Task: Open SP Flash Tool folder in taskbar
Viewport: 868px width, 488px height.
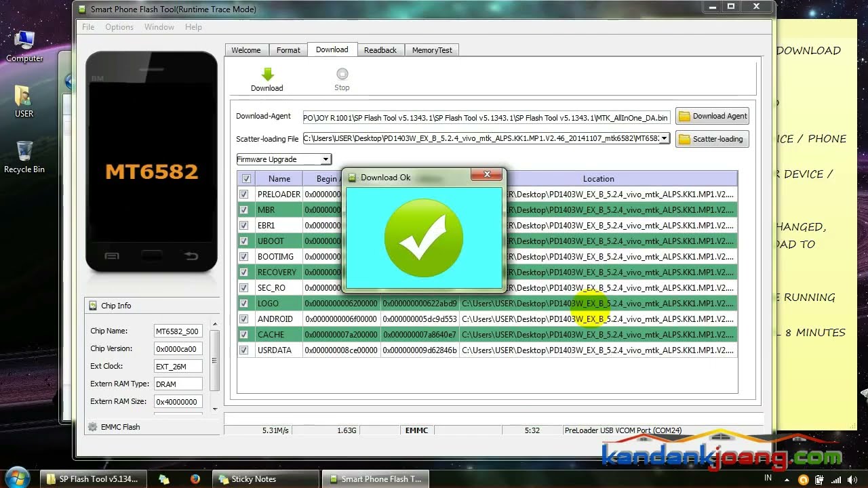Action: (92, 479)
